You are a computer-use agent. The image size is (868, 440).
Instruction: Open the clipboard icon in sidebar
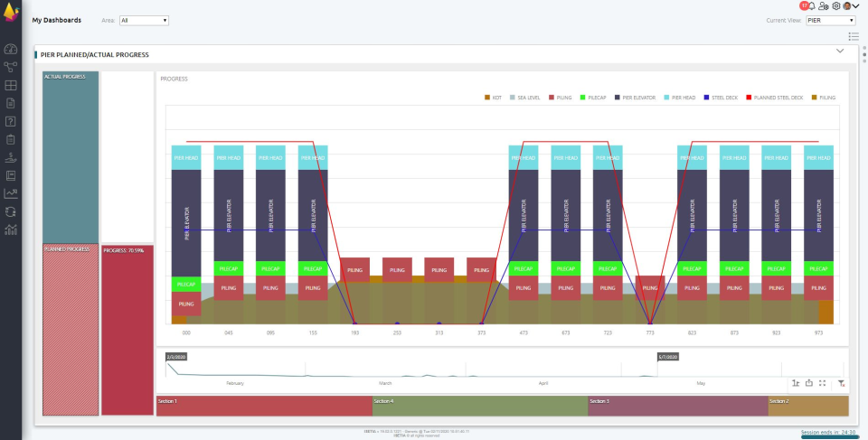pos(11,139)
